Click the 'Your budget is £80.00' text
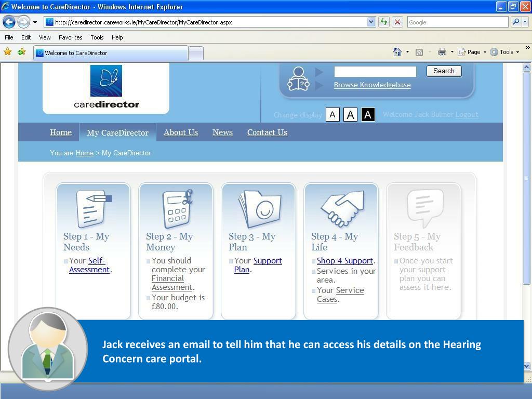 pyautogui.click(x=178, y=302)
